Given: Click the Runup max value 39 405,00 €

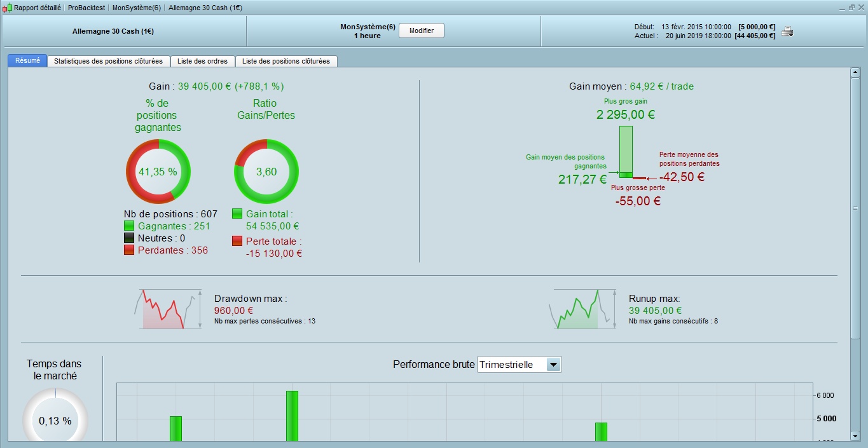Looking at the screenshot, I should click(x=656, y=310).
